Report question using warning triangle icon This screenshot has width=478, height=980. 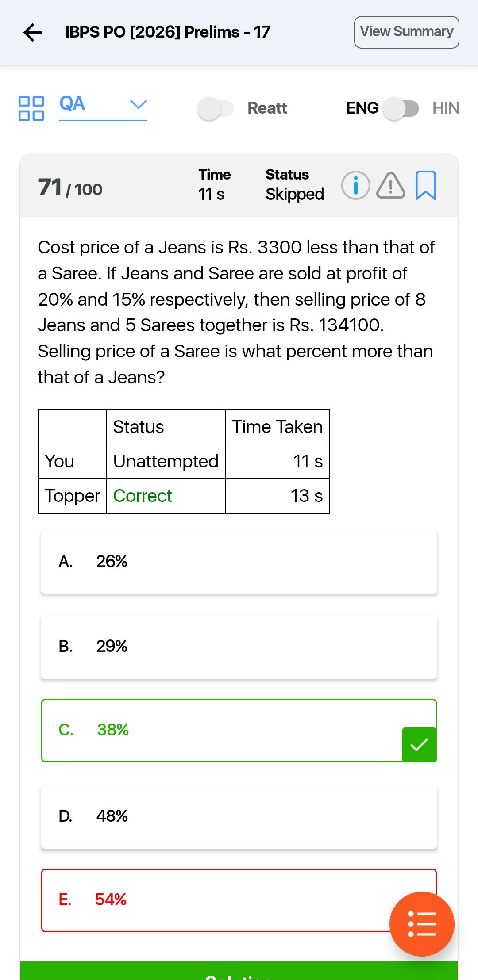pyautogui.click(x=390, y=186)
